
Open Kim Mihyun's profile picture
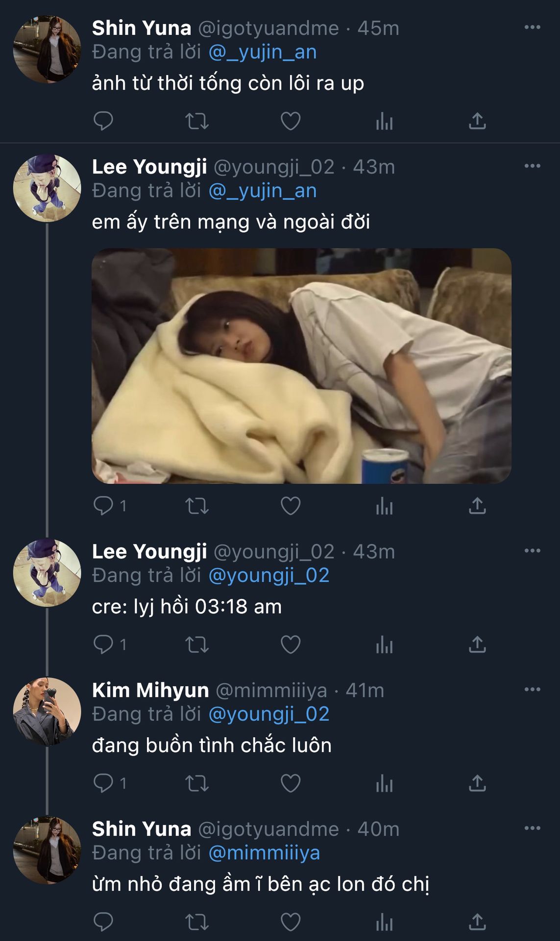coord(47,712)
